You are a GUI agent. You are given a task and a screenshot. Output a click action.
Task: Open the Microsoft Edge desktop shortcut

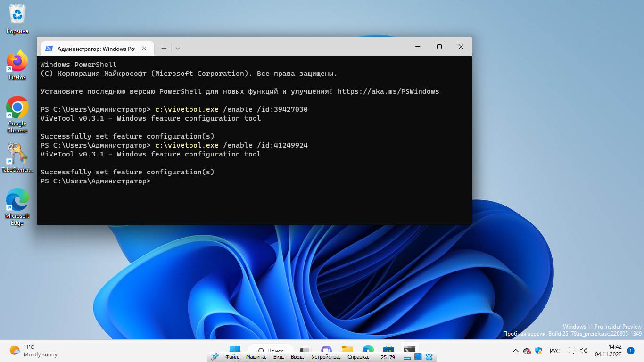point(17,207)
